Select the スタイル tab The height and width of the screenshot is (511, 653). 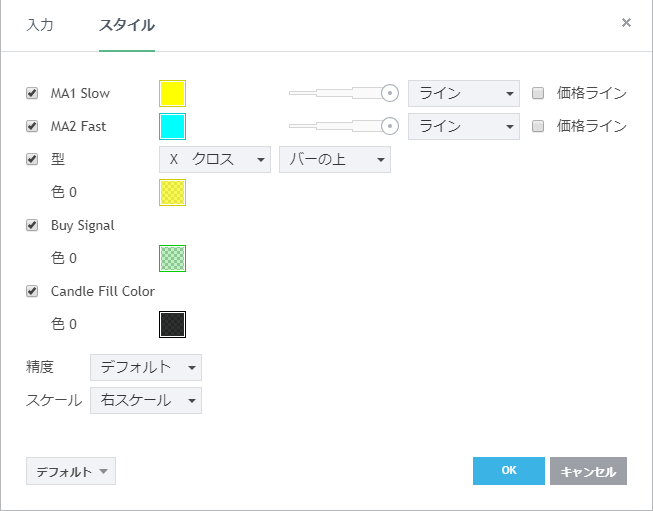tap(126, 24)
